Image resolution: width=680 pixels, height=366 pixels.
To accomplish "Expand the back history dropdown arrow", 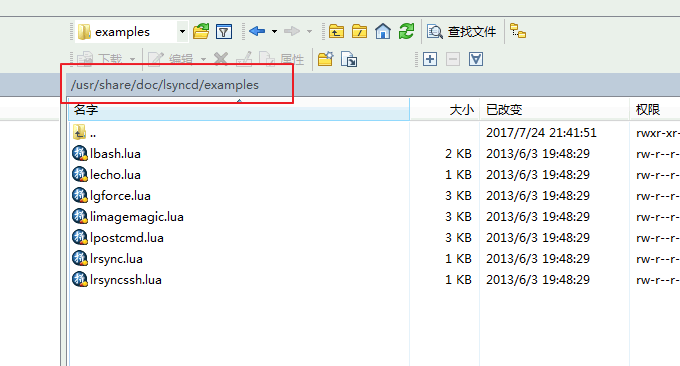I will (x=274, y=32).
